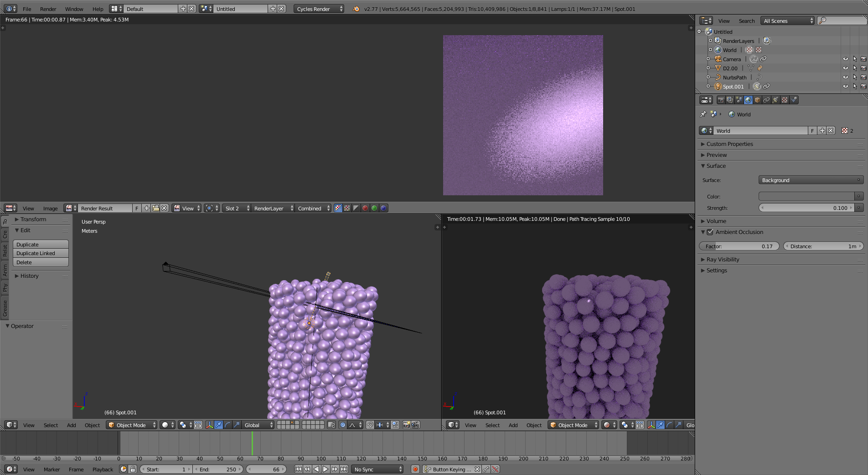Viewport: 868px width, 475px height.
Task: Open the Image menu in image editor
Action: point(50,208)
